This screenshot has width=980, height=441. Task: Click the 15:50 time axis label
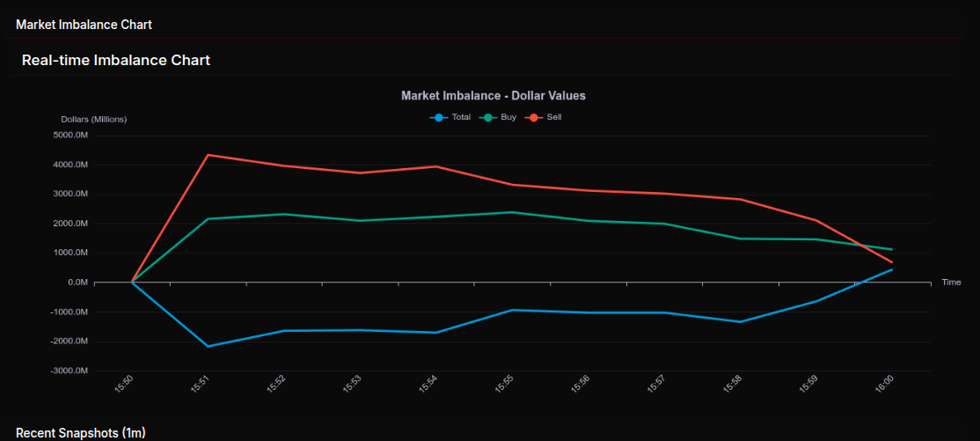point(124,385)
